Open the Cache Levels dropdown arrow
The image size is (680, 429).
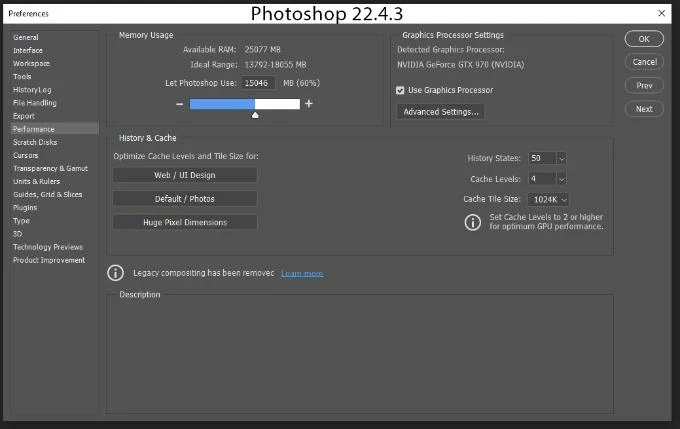coord(561,179)
